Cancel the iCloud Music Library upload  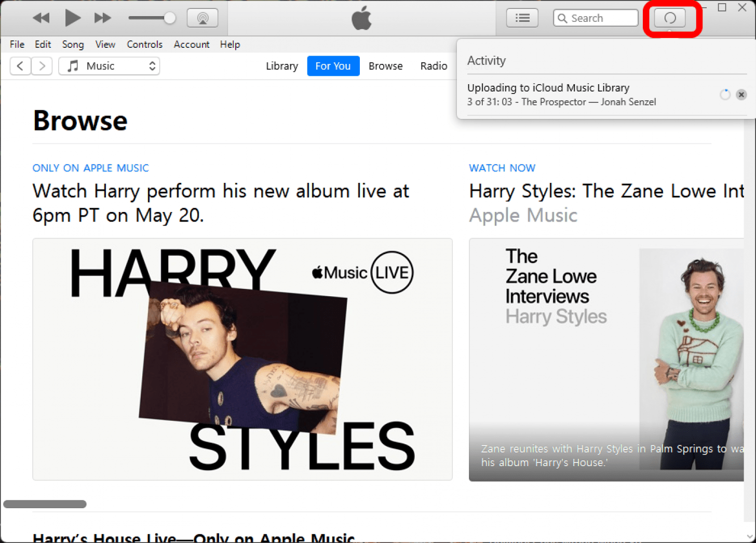point(741,95)
